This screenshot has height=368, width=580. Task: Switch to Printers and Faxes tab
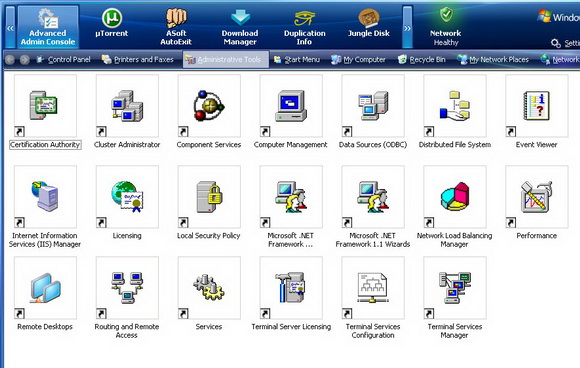[x=138, y=60]
